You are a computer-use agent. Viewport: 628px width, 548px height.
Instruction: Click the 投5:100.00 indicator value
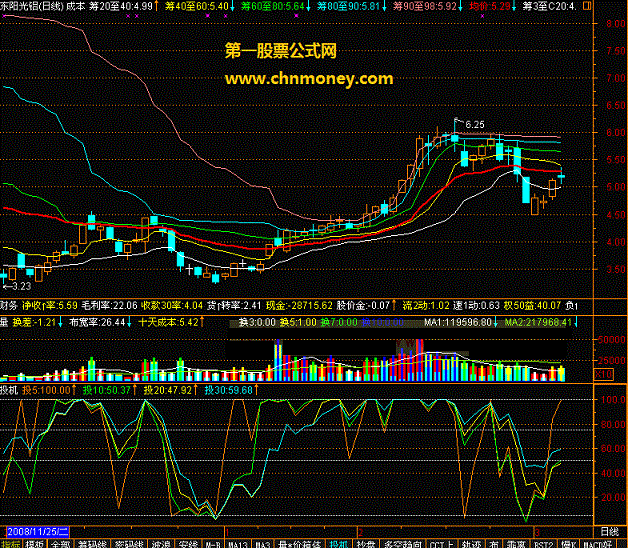coord(46,390)
